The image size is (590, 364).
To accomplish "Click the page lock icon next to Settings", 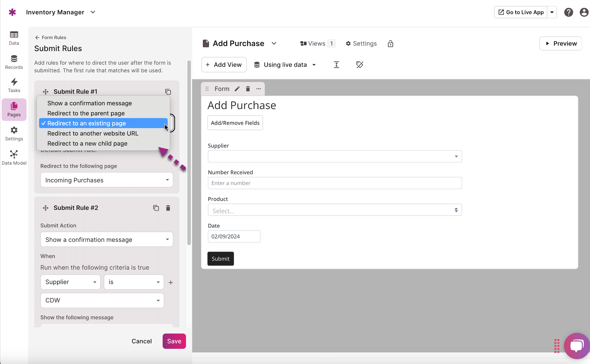I will tap(390, 43).
